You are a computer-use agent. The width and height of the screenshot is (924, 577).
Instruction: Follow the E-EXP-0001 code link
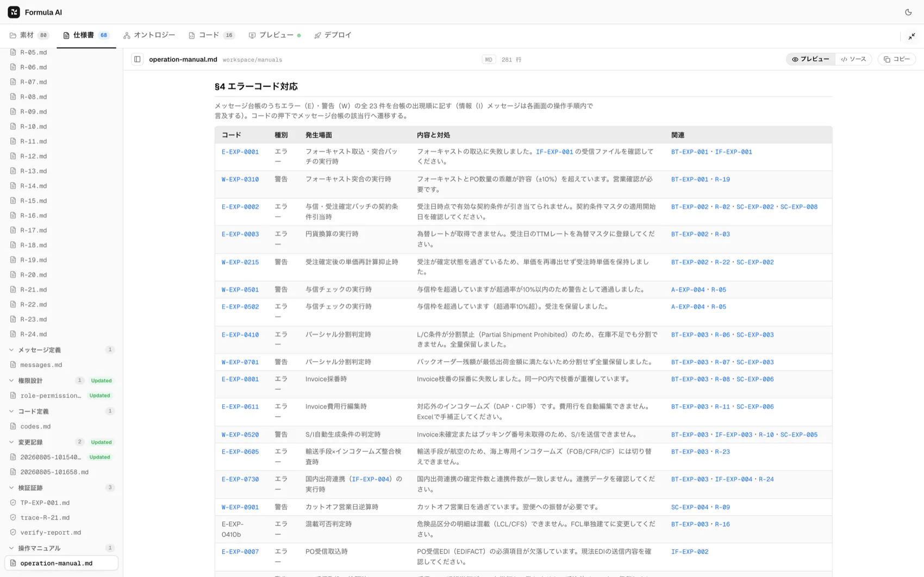(x=240, y=152)
